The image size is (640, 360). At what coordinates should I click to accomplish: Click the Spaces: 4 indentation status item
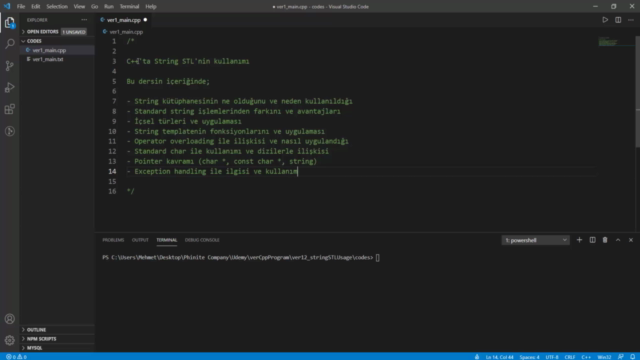529,357
